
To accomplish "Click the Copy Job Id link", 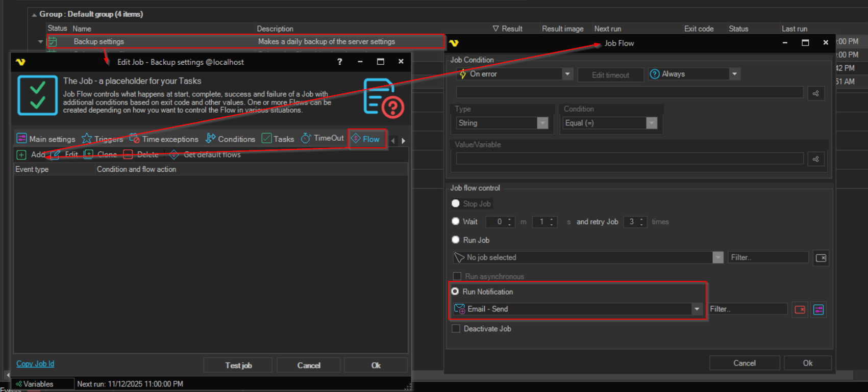I will point(35,363).
